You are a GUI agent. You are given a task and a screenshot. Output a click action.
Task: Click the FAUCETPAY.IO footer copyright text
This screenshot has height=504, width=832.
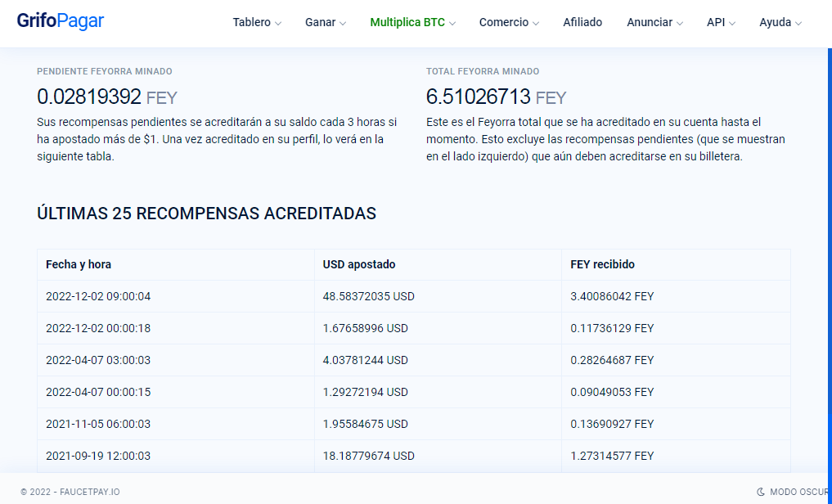[x=70, y=492]
